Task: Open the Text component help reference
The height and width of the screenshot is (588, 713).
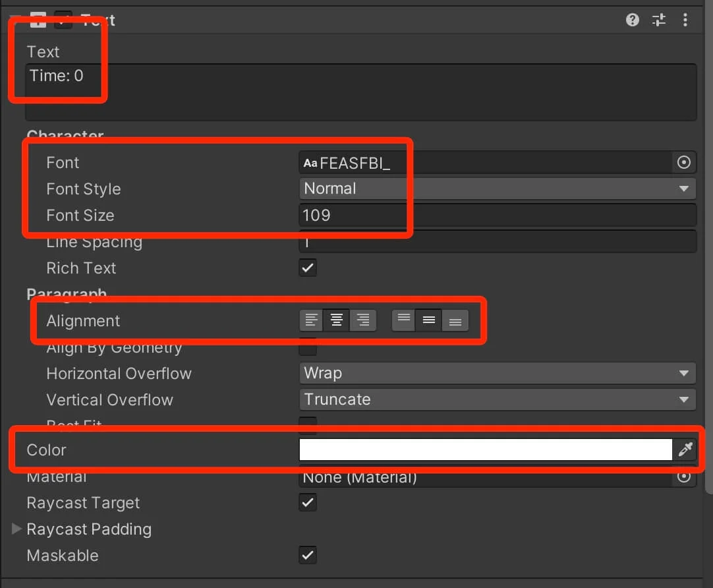Action: (632, 20)
